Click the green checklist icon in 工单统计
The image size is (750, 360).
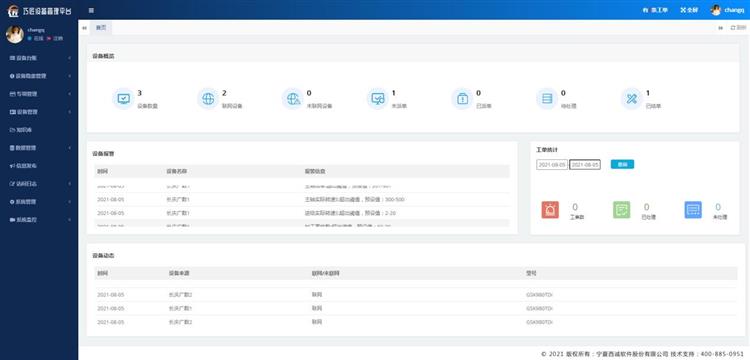pos(621,210)
